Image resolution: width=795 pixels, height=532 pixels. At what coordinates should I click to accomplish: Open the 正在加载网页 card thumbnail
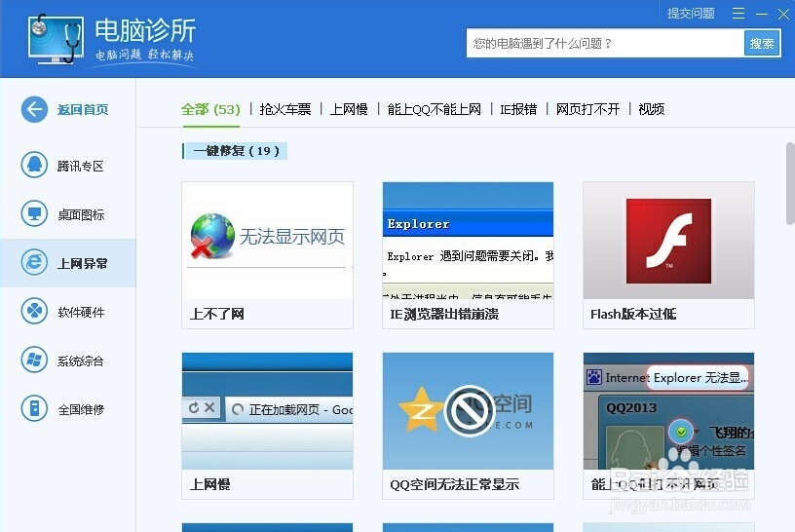[x=267, y=411]
